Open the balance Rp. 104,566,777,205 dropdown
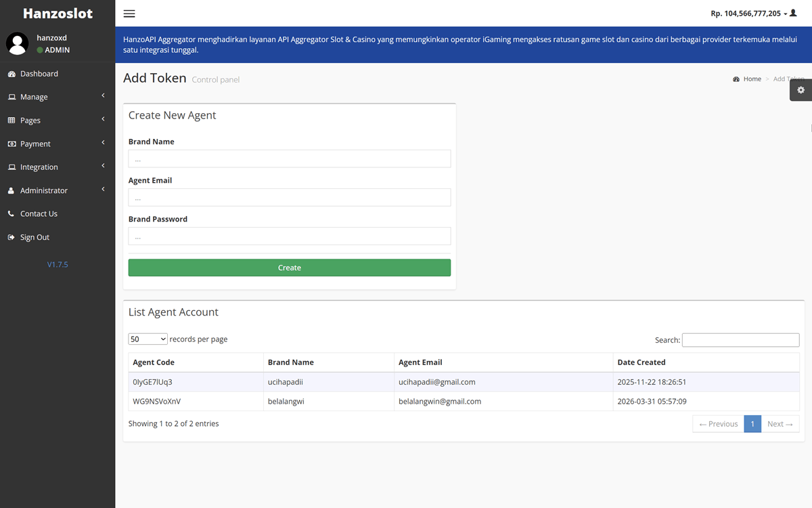812x508 pixels. click(x=749, y=14)
